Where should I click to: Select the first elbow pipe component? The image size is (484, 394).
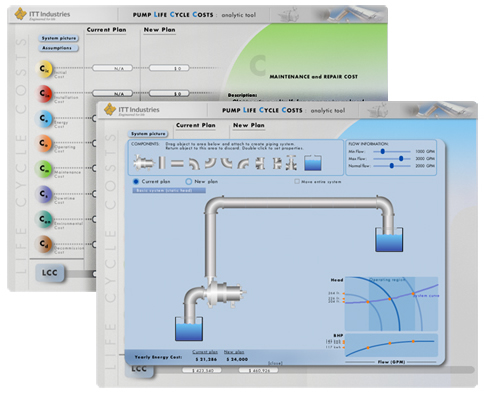[194, 163]
